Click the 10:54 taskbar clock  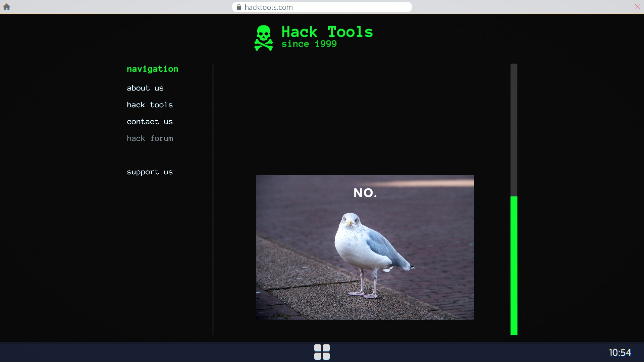point(620,353)
